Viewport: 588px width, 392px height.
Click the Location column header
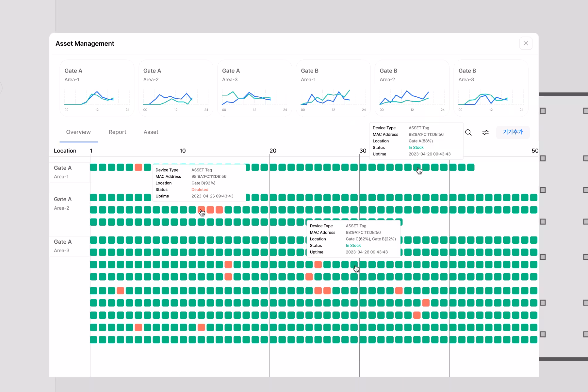[x=65, y=151]
